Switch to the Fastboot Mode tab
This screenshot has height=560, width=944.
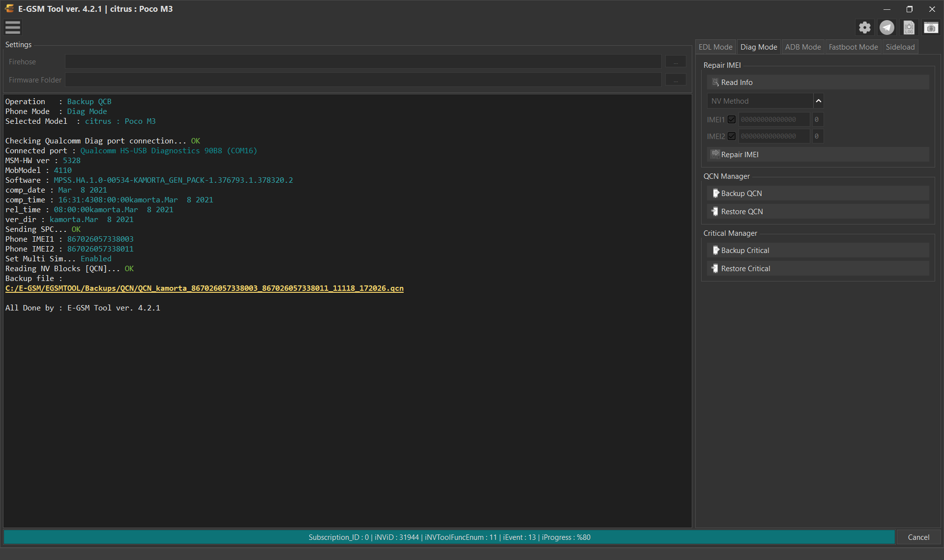click(853, 47)
